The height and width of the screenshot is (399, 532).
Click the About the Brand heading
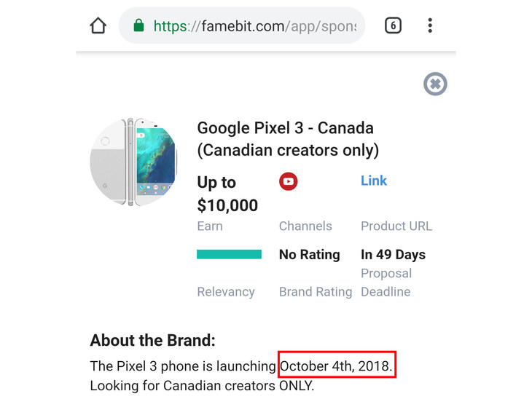tap(153, 340)
